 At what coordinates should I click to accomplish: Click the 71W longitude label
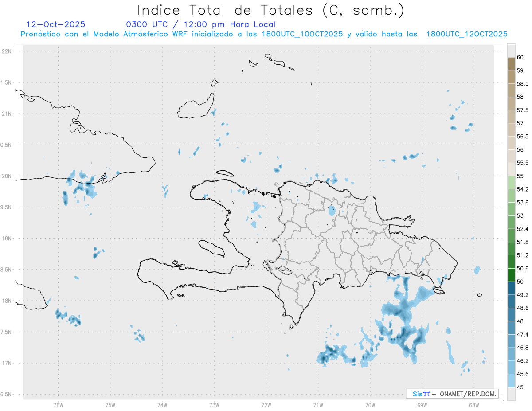[318, 405]
